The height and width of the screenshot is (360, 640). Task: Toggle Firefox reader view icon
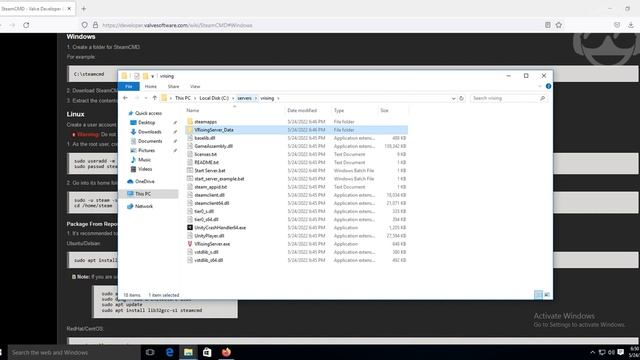click(x=548, y=25)
